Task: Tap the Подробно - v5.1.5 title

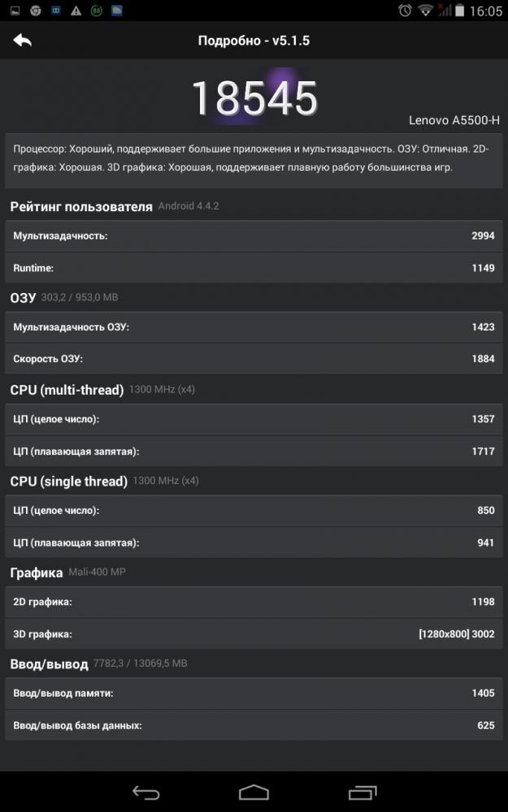Action: tap(254, 41)
